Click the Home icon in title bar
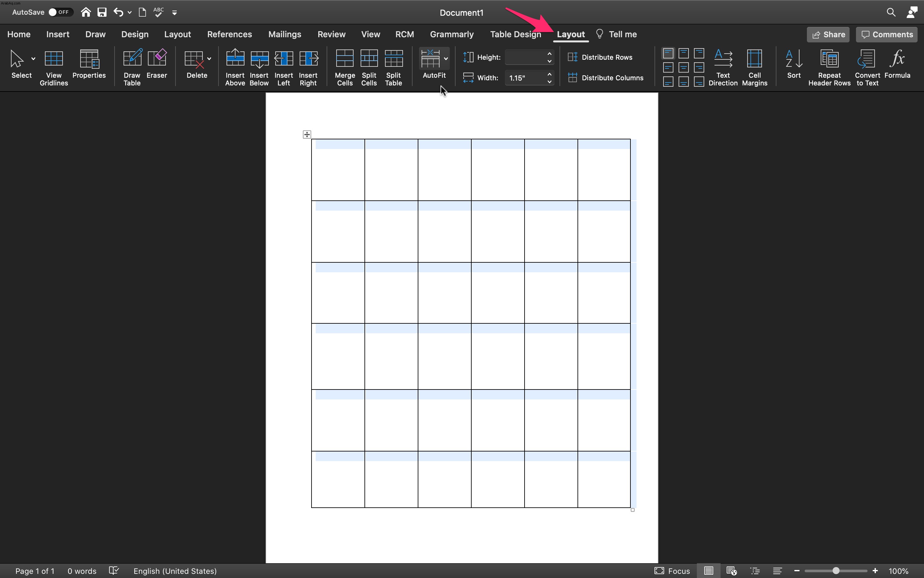Screen dimensions: 924x578 (x=86, y=12)
